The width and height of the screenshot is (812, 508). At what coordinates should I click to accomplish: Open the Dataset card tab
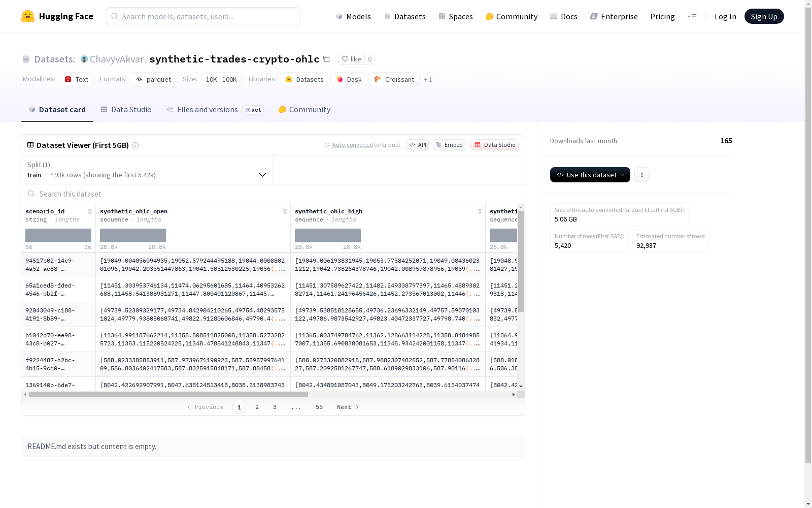pos(57,109)
